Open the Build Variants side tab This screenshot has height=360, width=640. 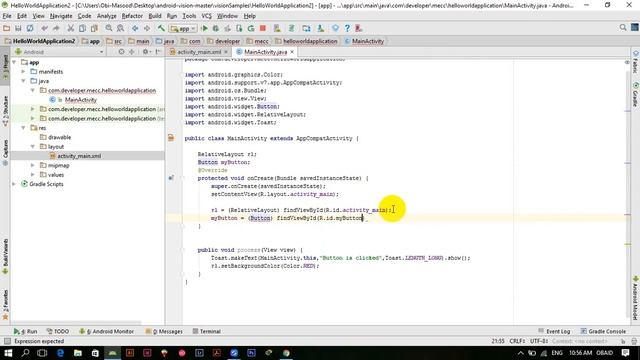tap(5, 256)
